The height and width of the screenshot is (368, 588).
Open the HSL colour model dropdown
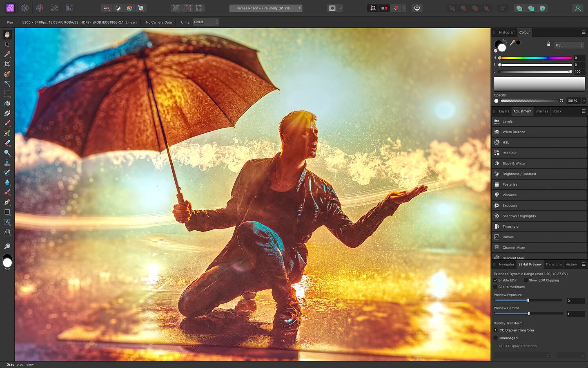[569, 45]
